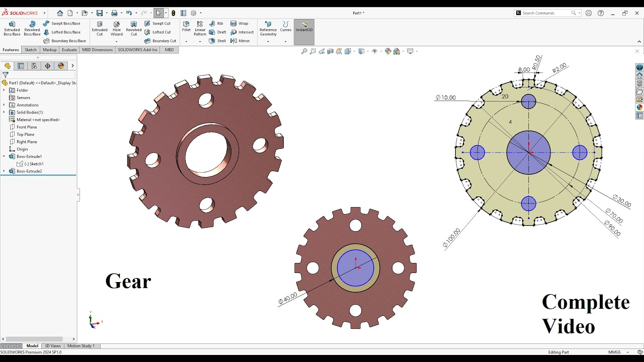Choose Boundary Boss/Base command
Screen dimensions: 644x362
coord(64,41)
